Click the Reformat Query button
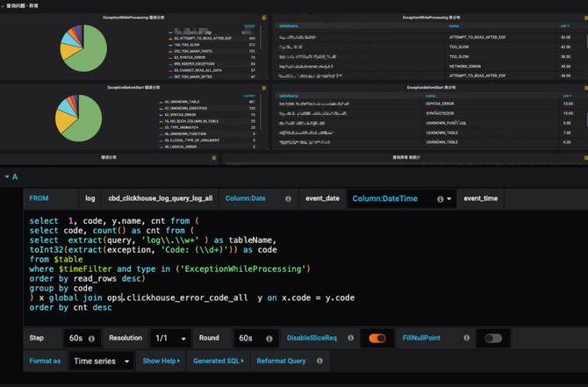This screenshot has height=387, width=588. click(283, 361)
